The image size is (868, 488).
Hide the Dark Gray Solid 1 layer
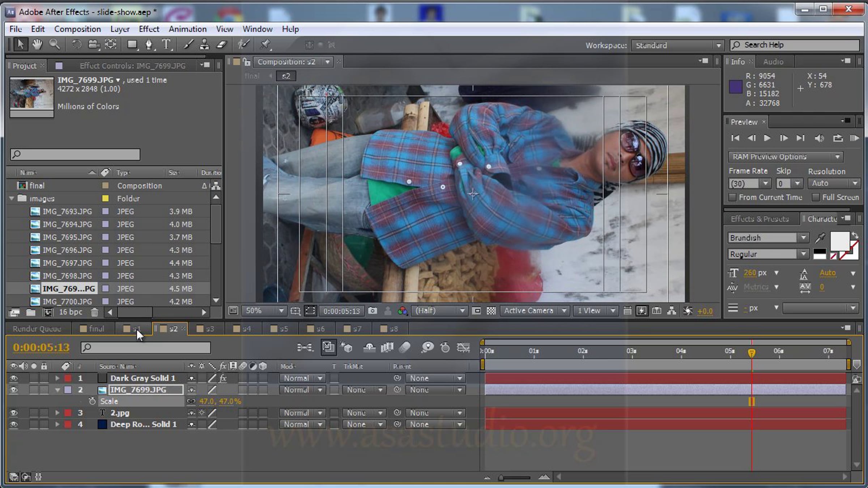click(14, 378)
